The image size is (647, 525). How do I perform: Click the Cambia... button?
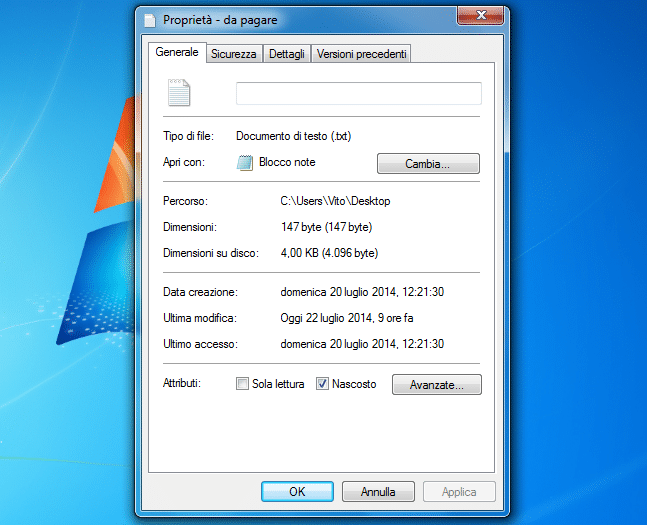pos(428,164)
